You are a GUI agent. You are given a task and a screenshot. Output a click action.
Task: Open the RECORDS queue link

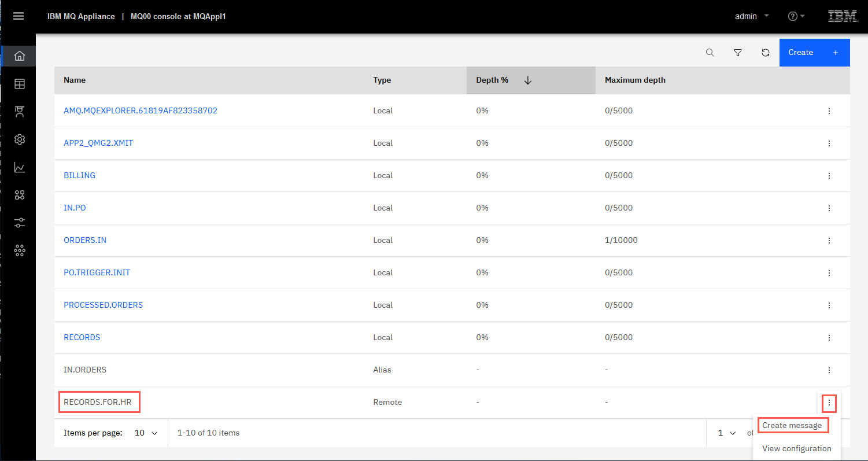click(x=82, y=337)
